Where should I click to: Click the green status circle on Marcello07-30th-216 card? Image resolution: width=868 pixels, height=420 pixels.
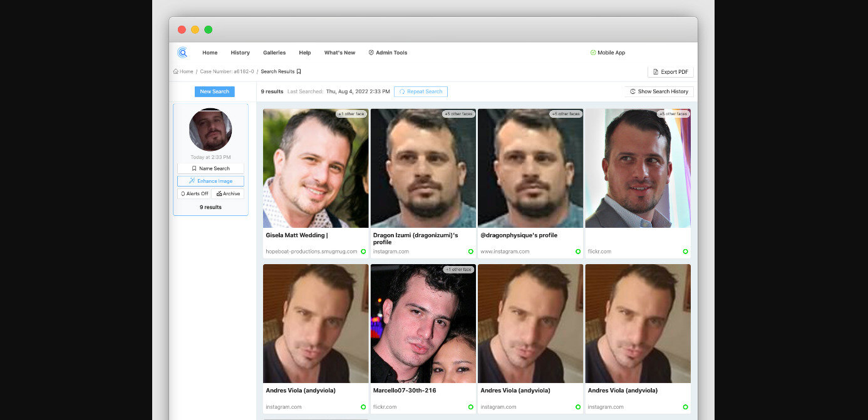470,407
